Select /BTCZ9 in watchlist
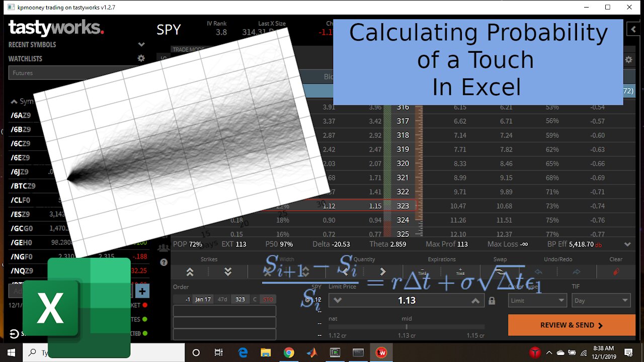This screenshot has width=644, height=362. click(x=23, y=186)
